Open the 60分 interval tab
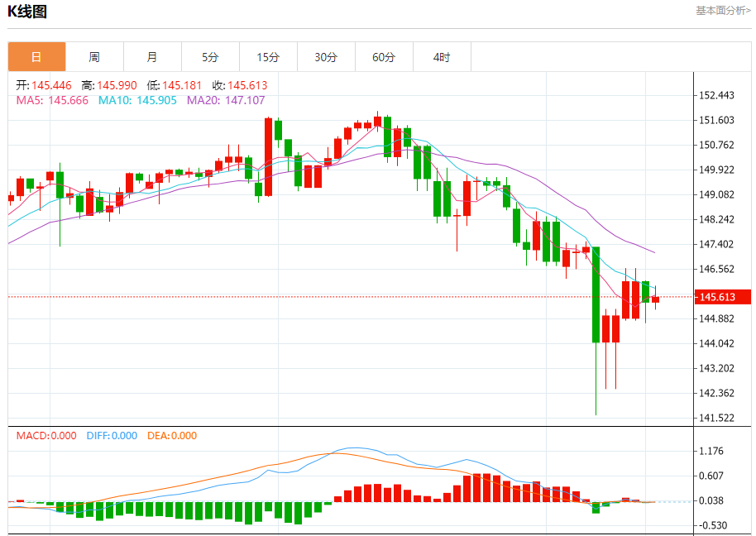 click(x=384, y=57)
